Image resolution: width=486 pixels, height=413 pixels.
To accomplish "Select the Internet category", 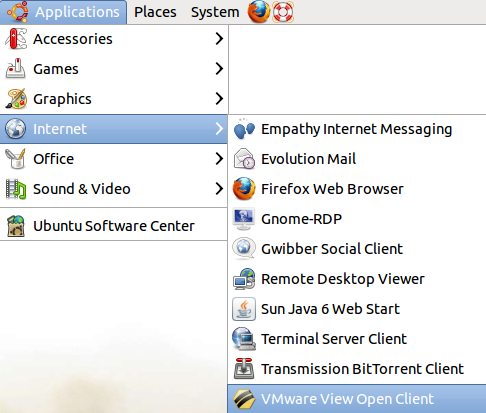I will (x=114, y=129).
